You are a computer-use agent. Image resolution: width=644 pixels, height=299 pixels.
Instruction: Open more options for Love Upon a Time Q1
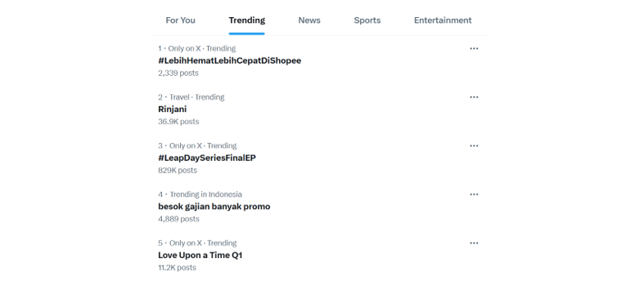coord(474,243)
